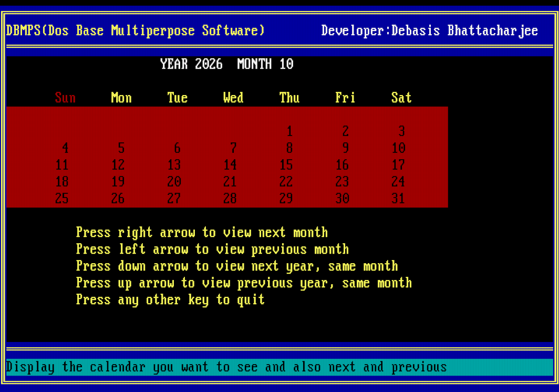Click the DBMPS software title text
The height and width of the screenshot is (392, 559).
coord(136,30)
